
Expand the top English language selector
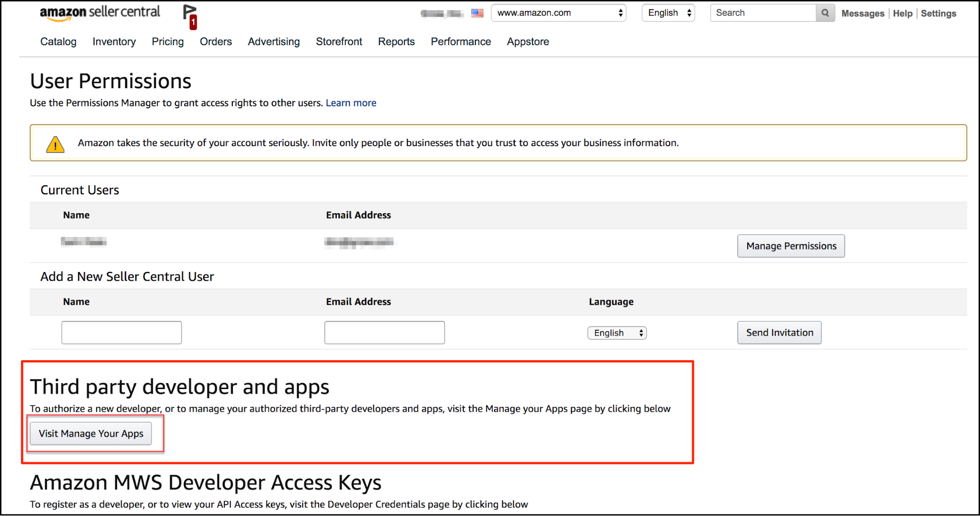668,13
